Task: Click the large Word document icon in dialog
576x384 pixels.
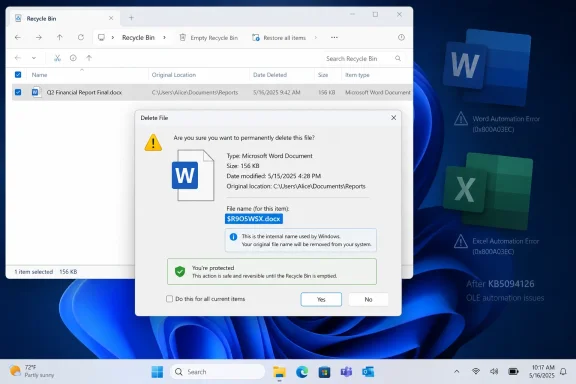Action: coord(193,175)
